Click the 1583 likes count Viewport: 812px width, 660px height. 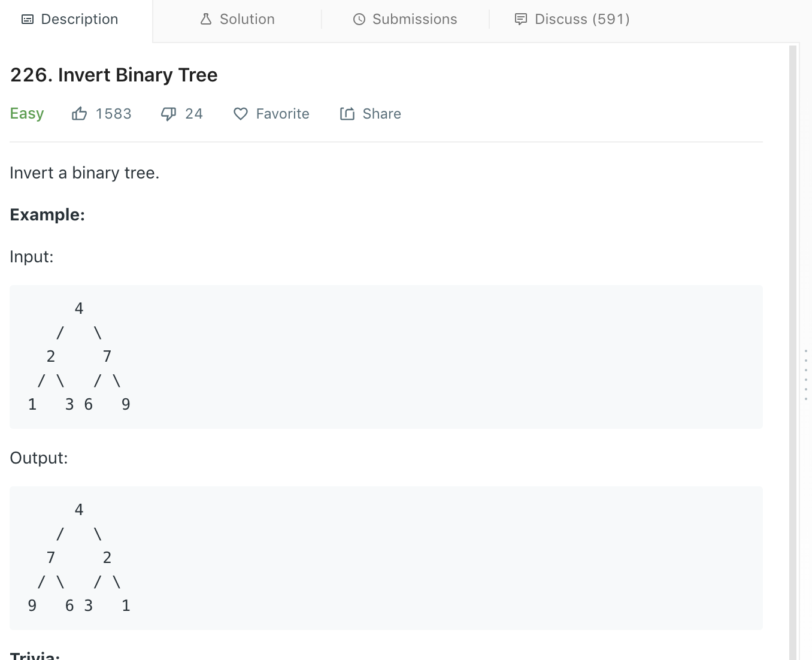point(114,114)
